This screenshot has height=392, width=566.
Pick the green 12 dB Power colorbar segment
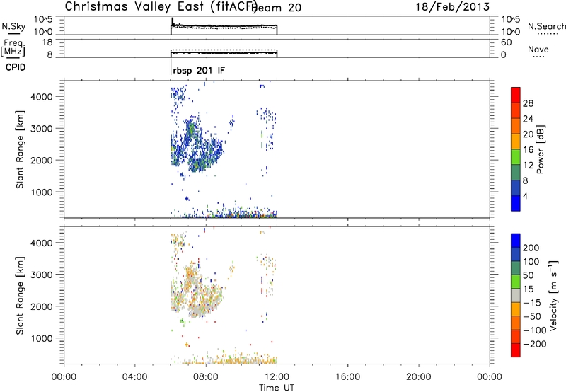click(x=516, y=157)
